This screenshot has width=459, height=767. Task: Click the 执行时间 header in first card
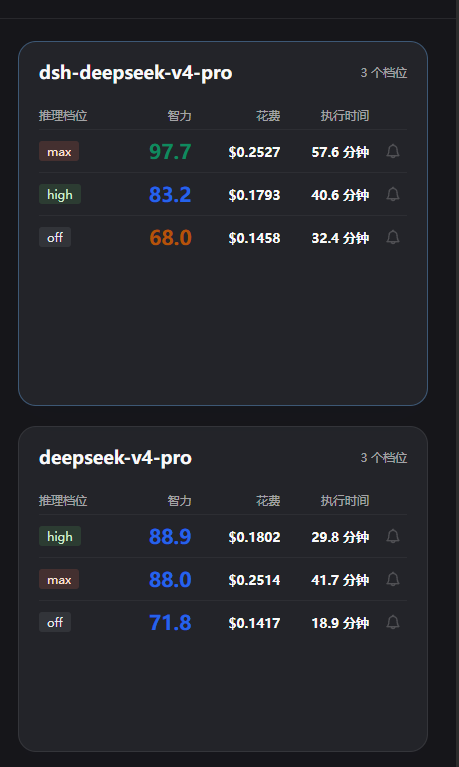point(344,116)
